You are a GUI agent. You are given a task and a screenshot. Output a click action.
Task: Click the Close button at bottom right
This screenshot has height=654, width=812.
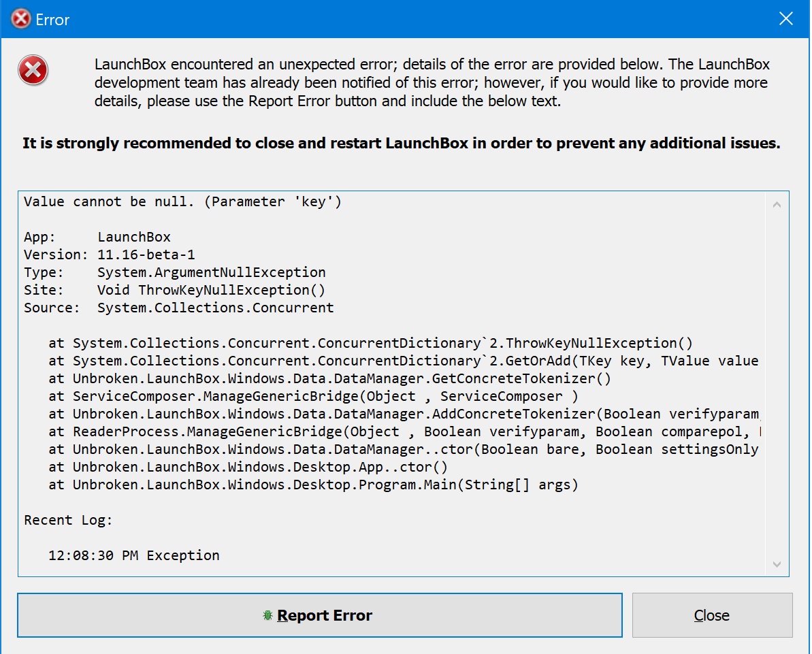coord(712,615)
